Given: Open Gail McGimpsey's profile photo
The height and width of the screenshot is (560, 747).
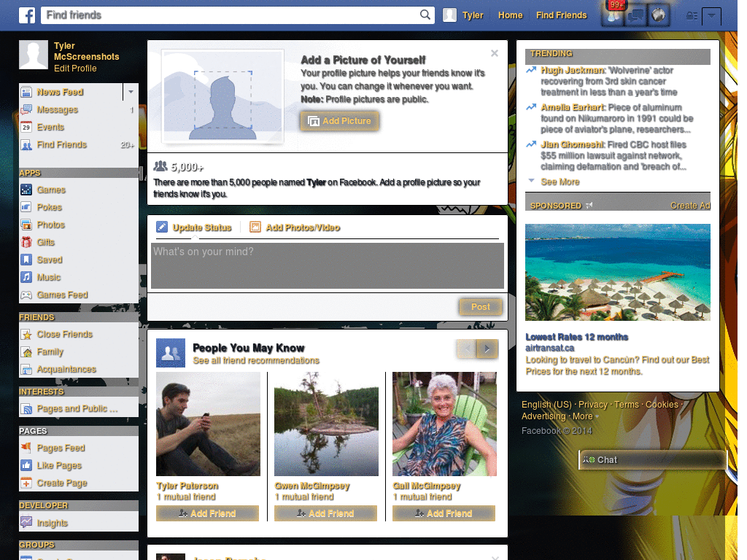Looking at the screenshot, I should click(x=444, y=424).
